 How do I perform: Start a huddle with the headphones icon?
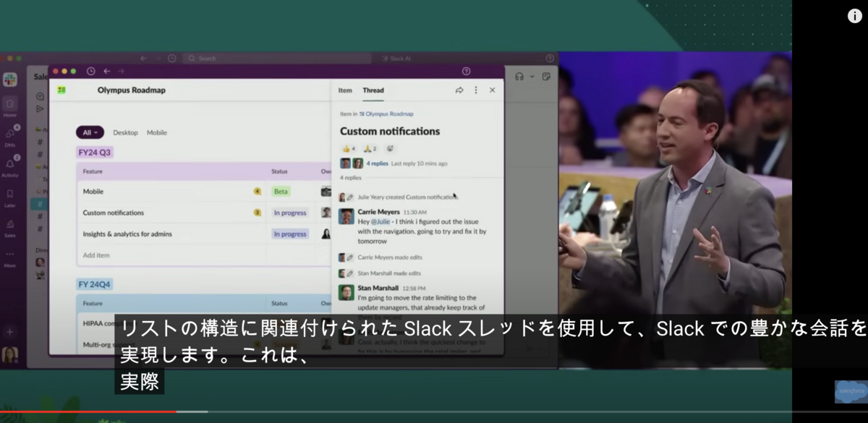[x=519, y=76]
